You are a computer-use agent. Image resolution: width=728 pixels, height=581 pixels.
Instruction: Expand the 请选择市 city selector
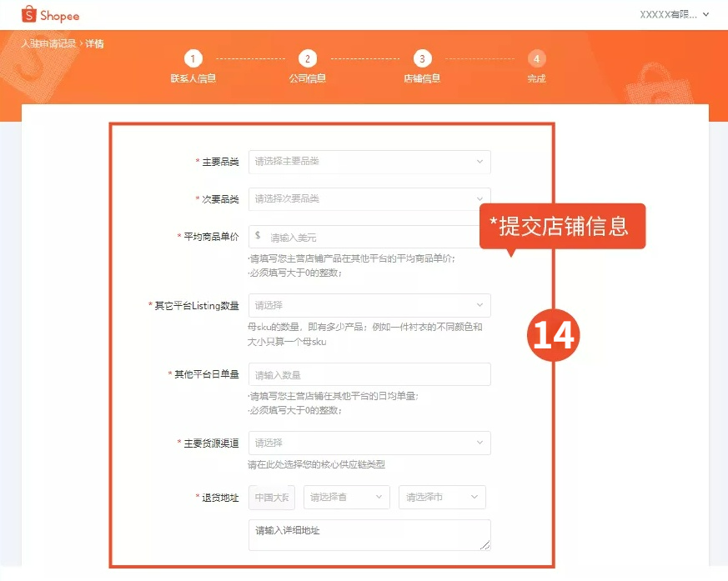[442, 497]
